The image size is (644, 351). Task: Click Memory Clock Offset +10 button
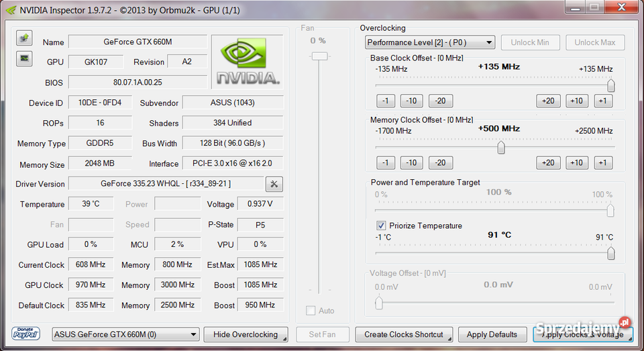click(x=577, y=163)
